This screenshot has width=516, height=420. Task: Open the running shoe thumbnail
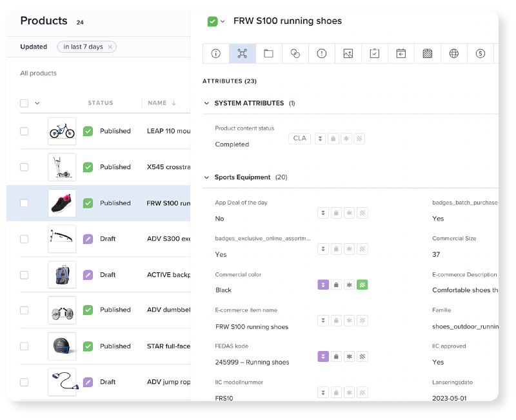62,203
